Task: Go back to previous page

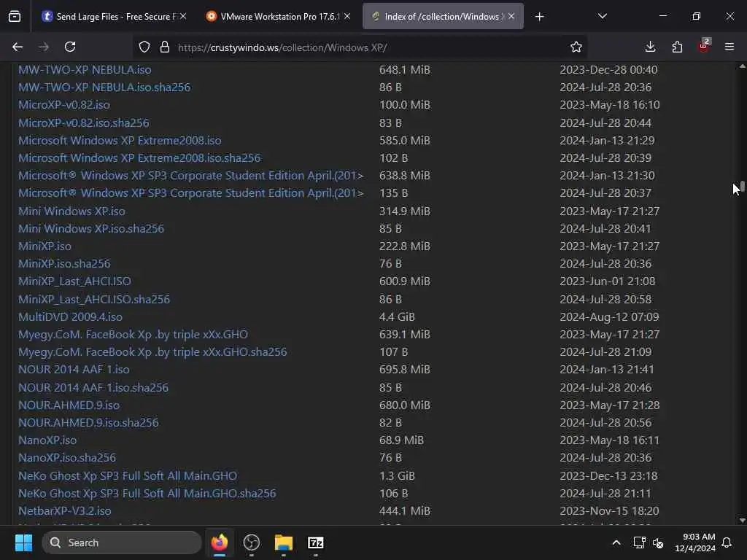Action: (x=18, y=47)
